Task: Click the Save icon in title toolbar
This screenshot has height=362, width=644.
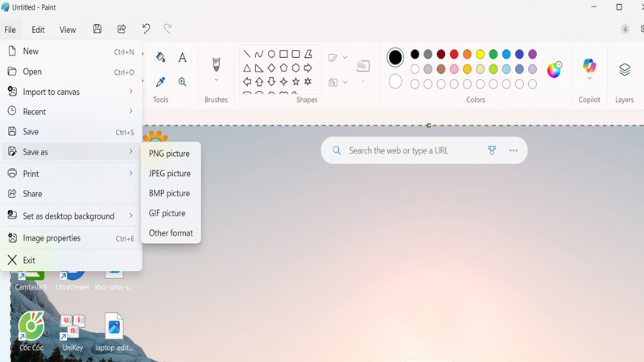Action: (x=97, y=29)
